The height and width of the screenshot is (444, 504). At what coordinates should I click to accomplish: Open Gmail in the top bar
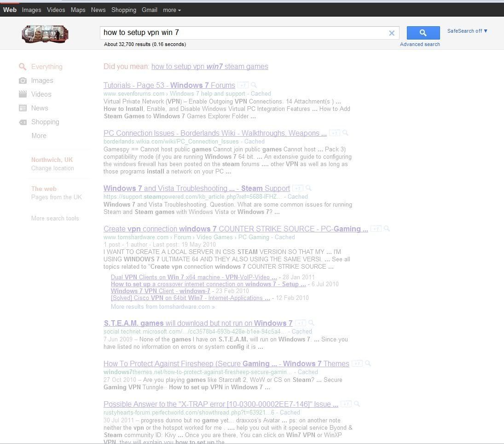click(150, 10)
